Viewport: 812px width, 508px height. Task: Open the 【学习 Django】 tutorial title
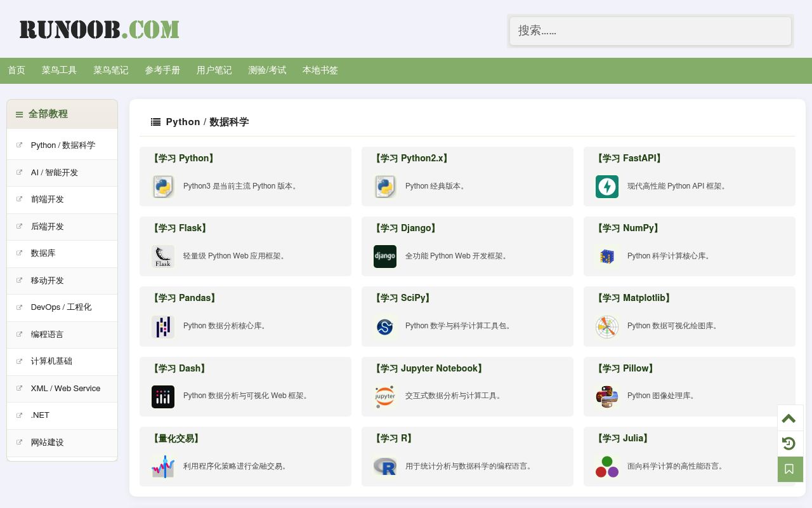point(405,228)
